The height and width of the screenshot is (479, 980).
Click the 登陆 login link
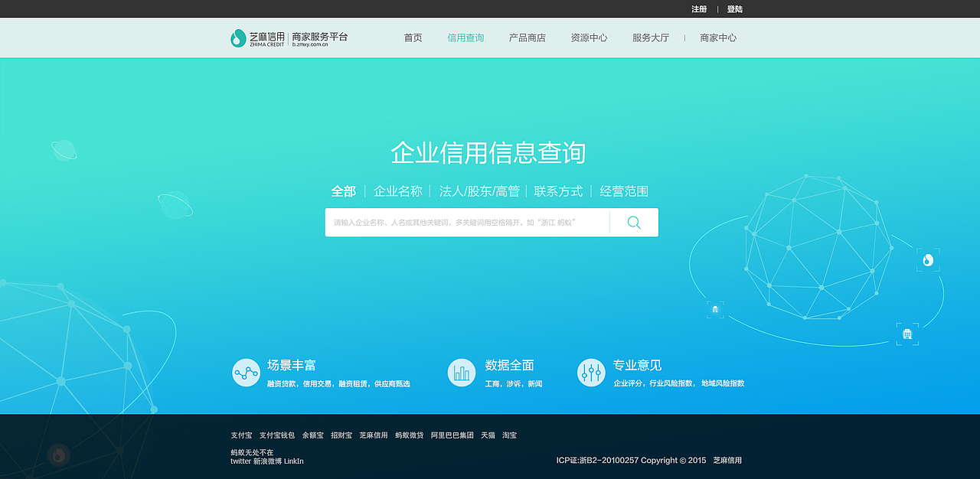pyautogui.click(x=733, y=8)
